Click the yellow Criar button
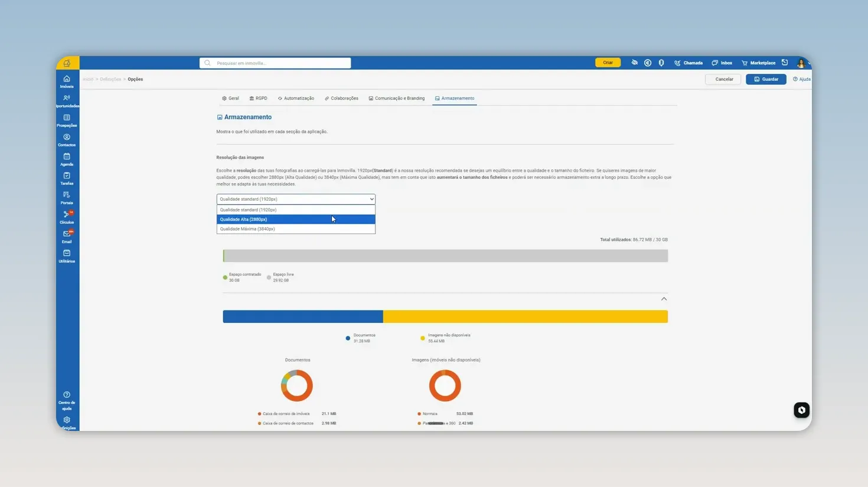The height and width of the screenshot is (487, 868). pos(608,63)
